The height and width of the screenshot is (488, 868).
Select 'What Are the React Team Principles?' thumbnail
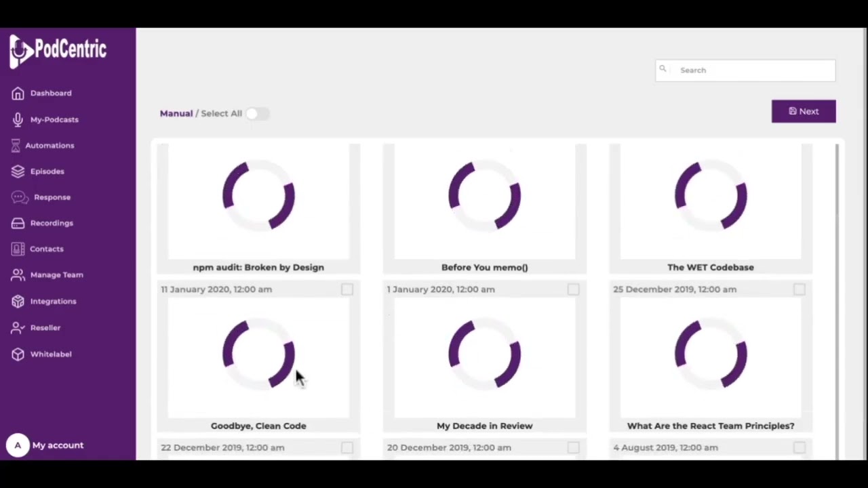coord(711,358)
